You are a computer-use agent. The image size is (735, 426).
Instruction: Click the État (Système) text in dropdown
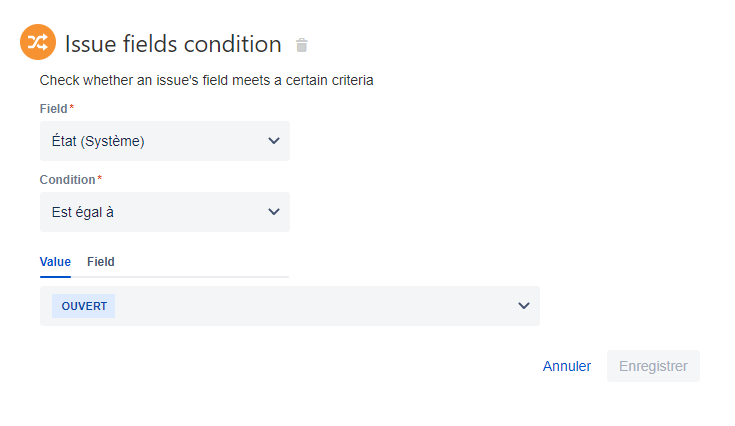click(98, 141)
